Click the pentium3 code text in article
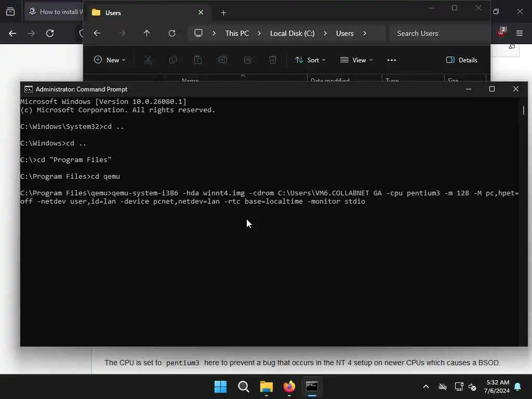 point(182,363)
